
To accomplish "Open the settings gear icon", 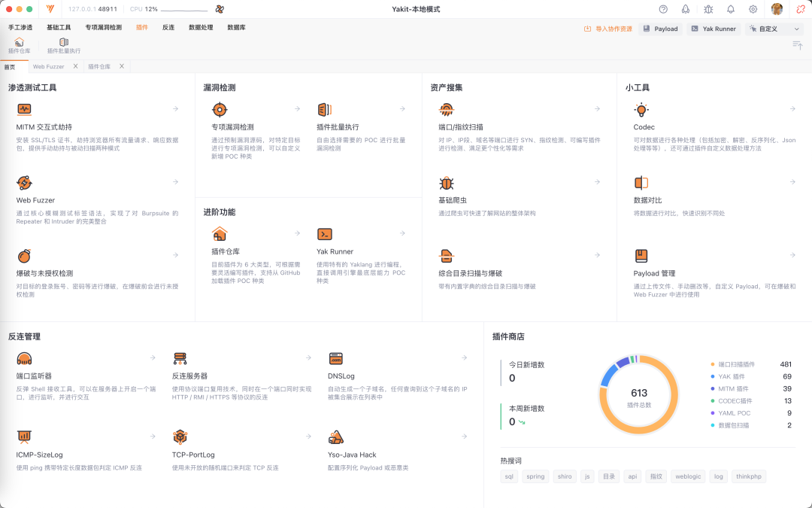I will [753, 9].
